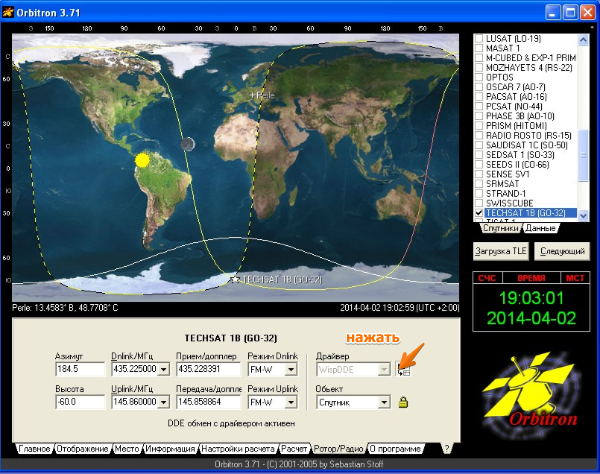The height and width of the screenshot is (474, 600).
Task: Click the Высота value field
Action: (x=80, y=402)
